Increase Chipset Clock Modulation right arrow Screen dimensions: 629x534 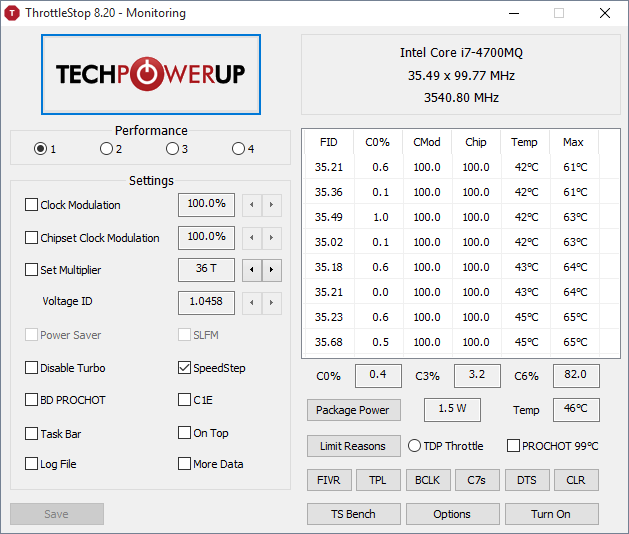272,238
